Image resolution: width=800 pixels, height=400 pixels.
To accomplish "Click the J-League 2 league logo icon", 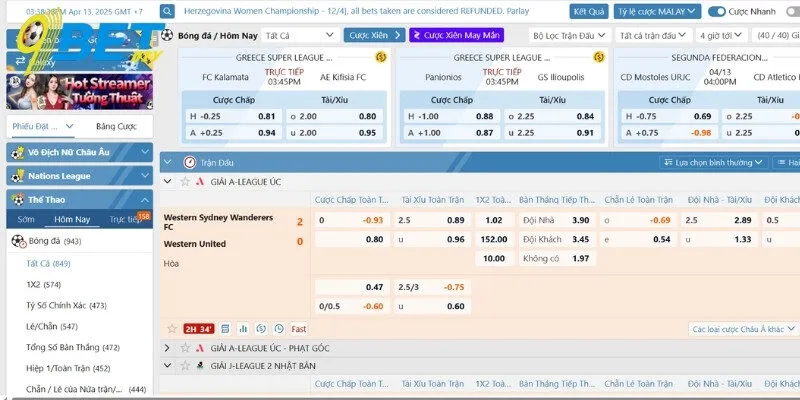I will [x=200, y=366].
